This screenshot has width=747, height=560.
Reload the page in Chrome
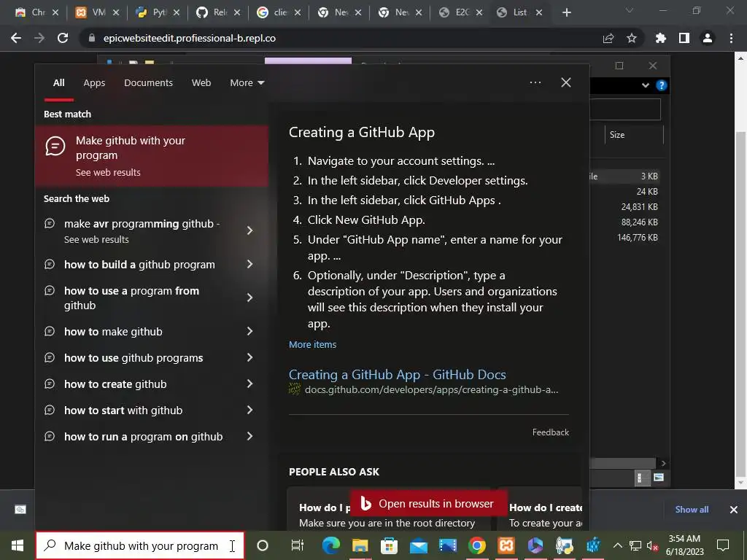click(x=63, y=38)
